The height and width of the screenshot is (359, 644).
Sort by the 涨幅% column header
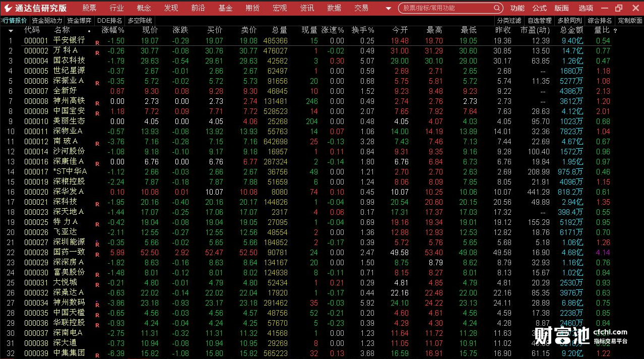(113, 30)
